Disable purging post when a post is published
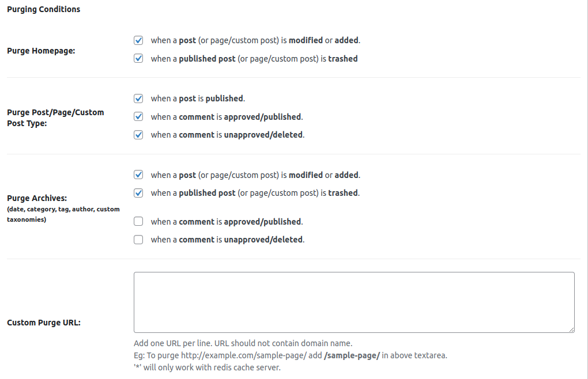This screenshot has width=588, height=379. (138, 98)
